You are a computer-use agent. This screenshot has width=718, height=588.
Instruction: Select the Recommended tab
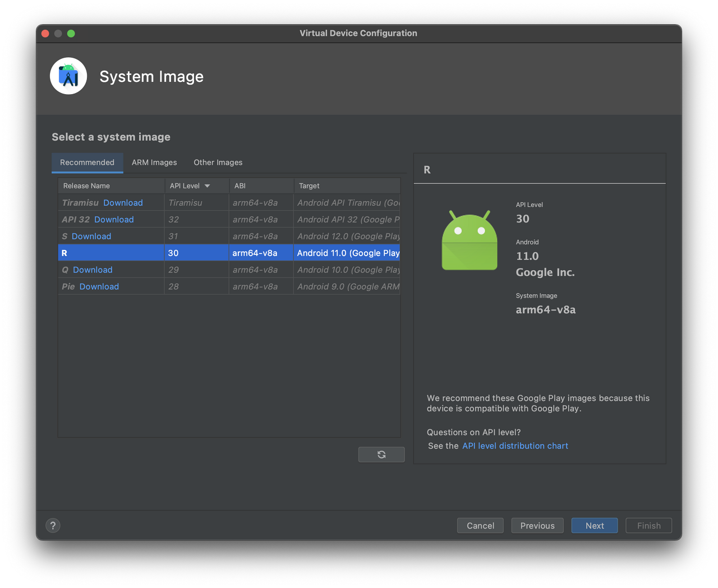(x=87, y=163)
